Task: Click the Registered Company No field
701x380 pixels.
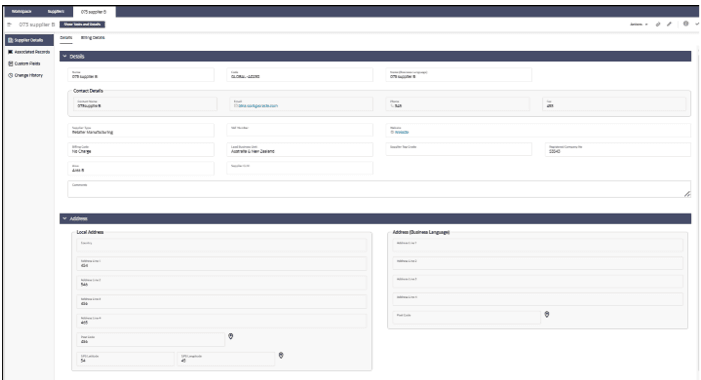Action: (618, 149)
